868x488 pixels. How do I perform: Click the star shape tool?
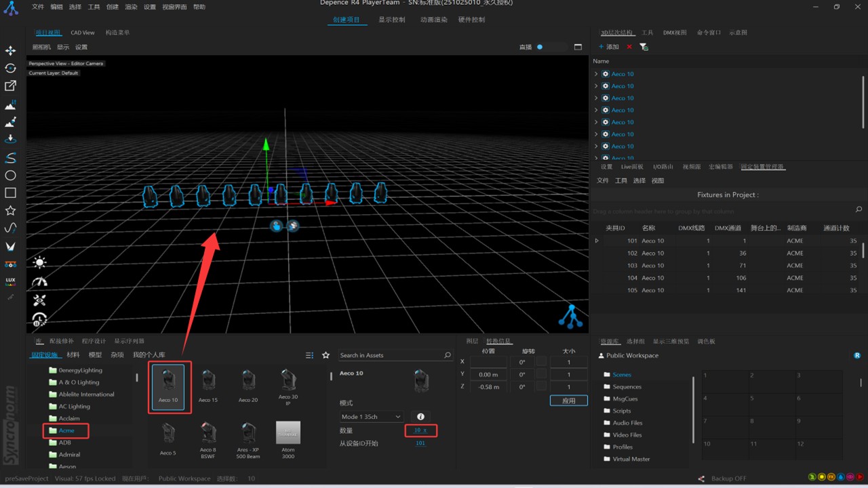point(10,211)
